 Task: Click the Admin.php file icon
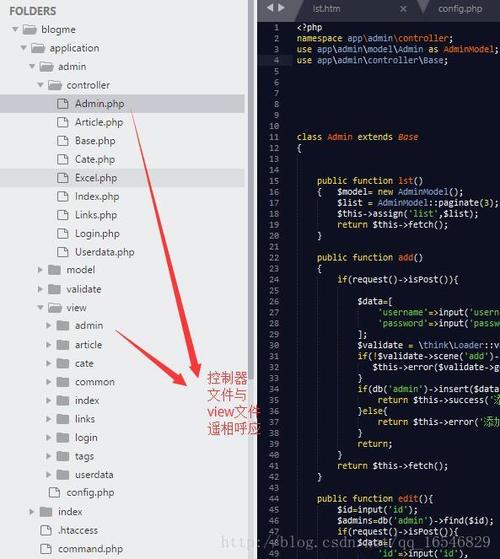63,103
